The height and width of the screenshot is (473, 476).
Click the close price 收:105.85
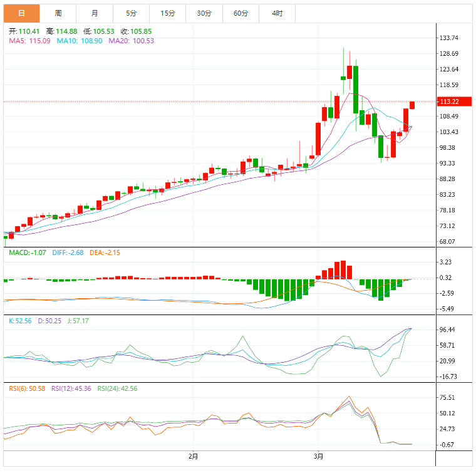pyautogui.click(x=137, y=31)
